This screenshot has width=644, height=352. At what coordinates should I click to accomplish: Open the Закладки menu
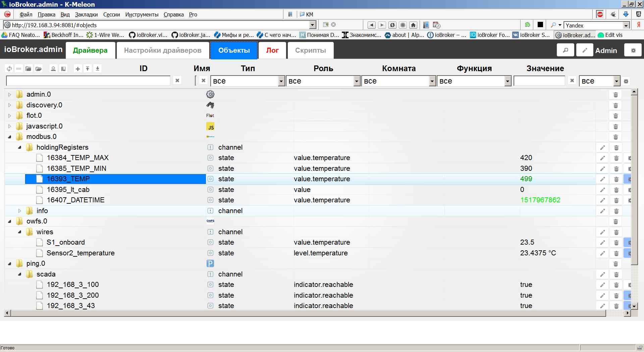click(x=86, y=14)
